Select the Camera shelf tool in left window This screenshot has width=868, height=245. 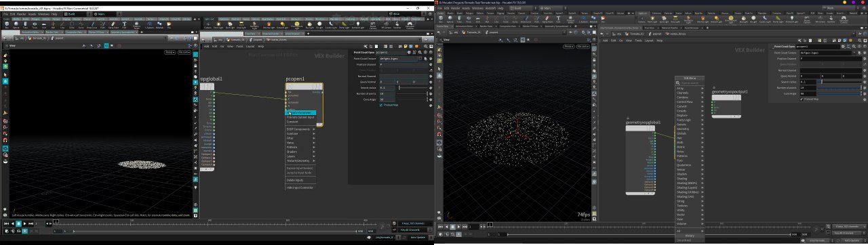[208, 24]
